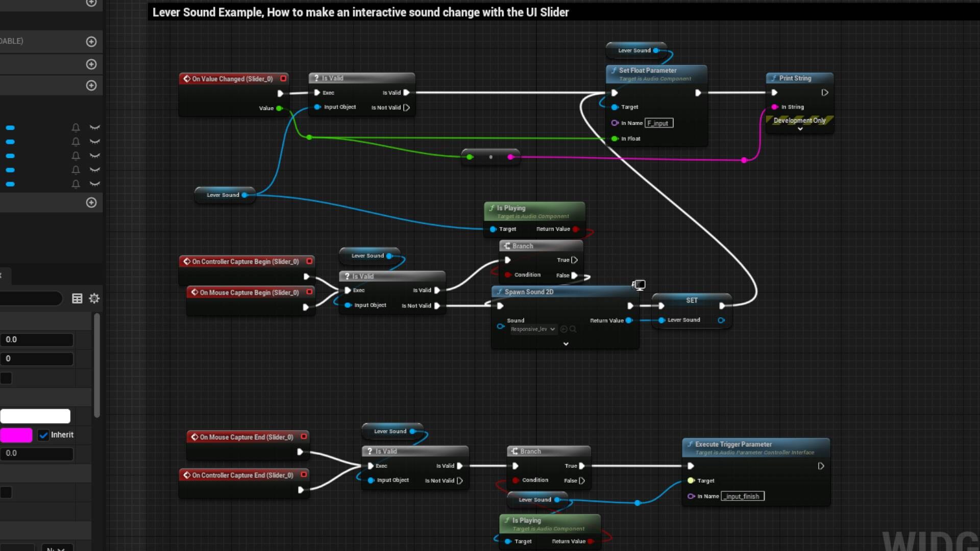Open the asset browse magnifier on Spawn Sound 2D
Screen dimensions: 980x551
click(x=574, y=329)
